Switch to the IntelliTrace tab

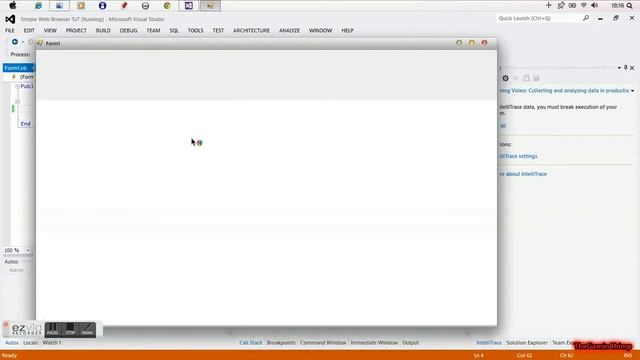(489, 343)
